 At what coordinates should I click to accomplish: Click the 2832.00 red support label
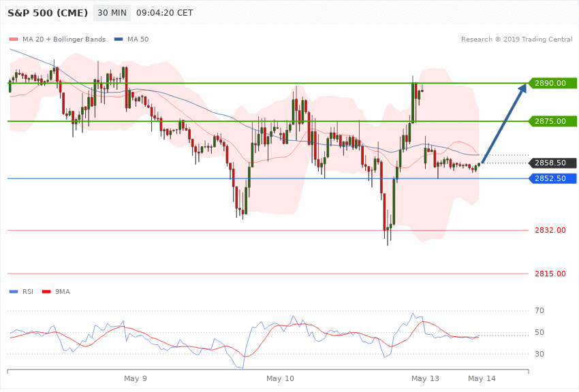click(x=550, y=230)
